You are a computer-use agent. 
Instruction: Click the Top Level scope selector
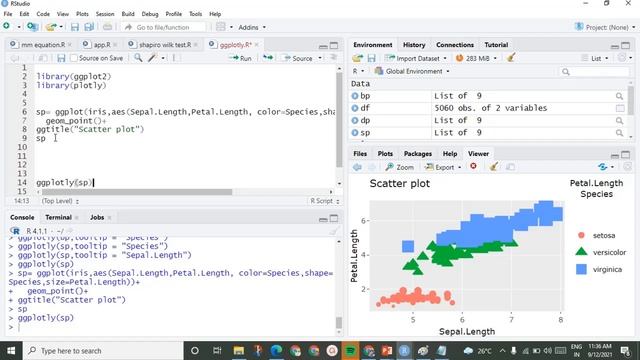(x=60, y=201)
